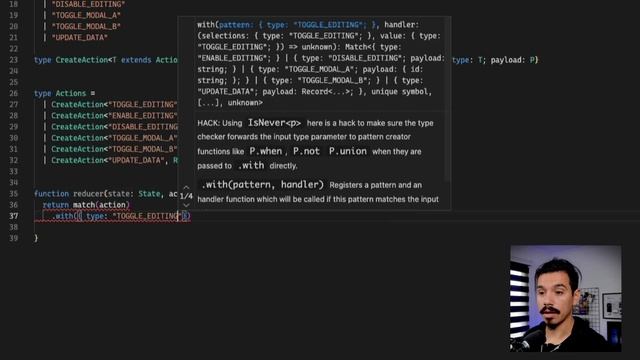
Task: Click line number 37 in gutter
Action: (14, 216)
